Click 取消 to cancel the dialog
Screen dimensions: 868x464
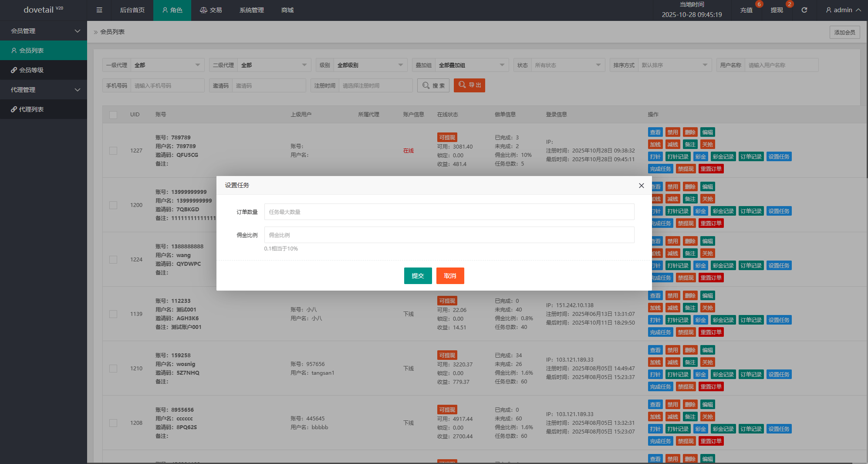click(x=450, y=276)
